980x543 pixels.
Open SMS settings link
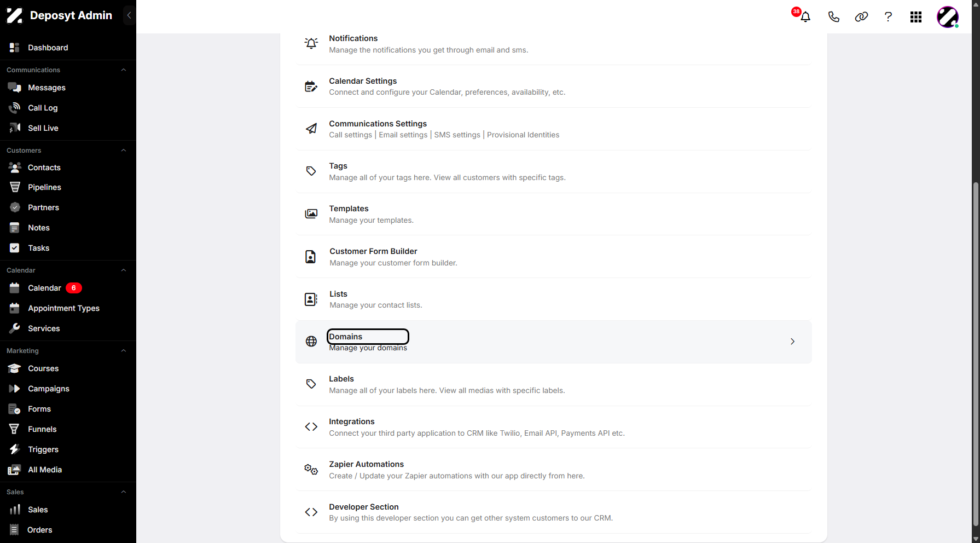pos(457,135)
